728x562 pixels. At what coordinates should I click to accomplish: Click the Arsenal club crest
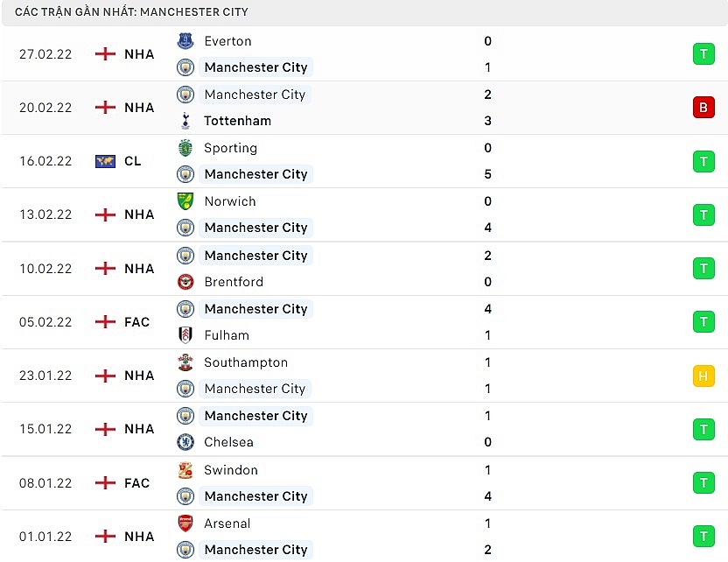[x=185, y=523]
